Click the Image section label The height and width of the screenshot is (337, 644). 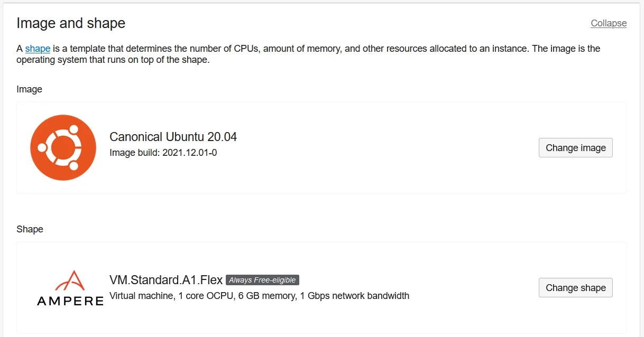(x=29, y=89)
